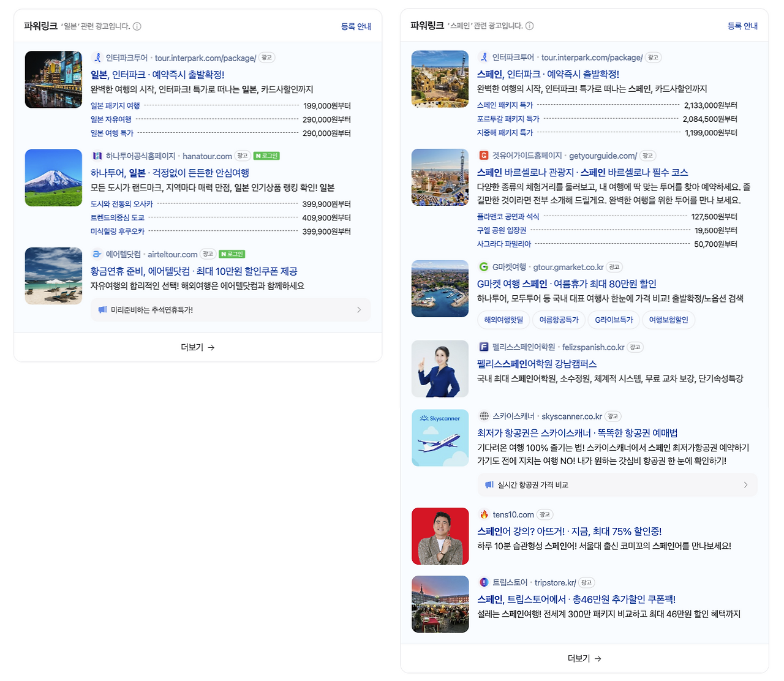Select the 여행보험할인 chip
The height and width of the screenshot is (681, 784).
point(669,320)
